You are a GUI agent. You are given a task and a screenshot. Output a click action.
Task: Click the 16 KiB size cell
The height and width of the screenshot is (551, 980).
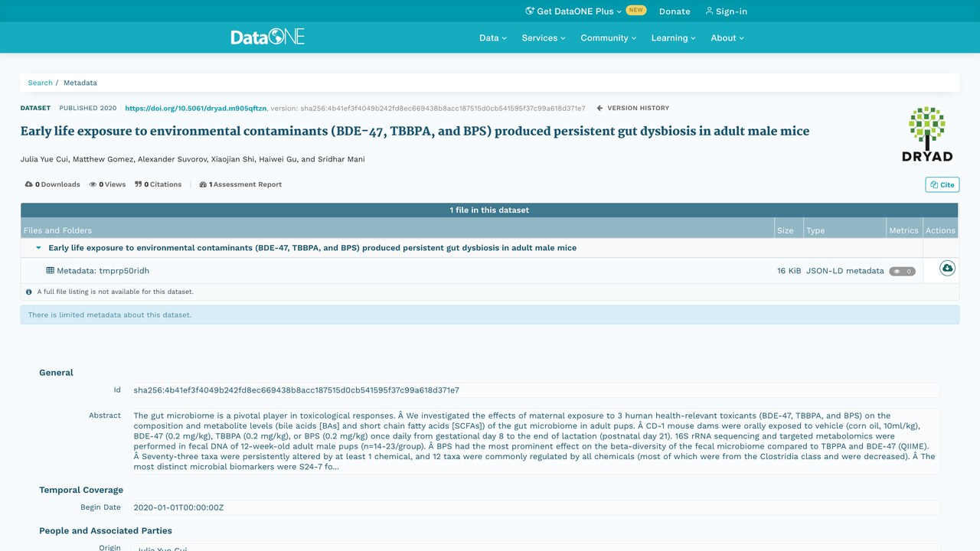click(789, 271)
